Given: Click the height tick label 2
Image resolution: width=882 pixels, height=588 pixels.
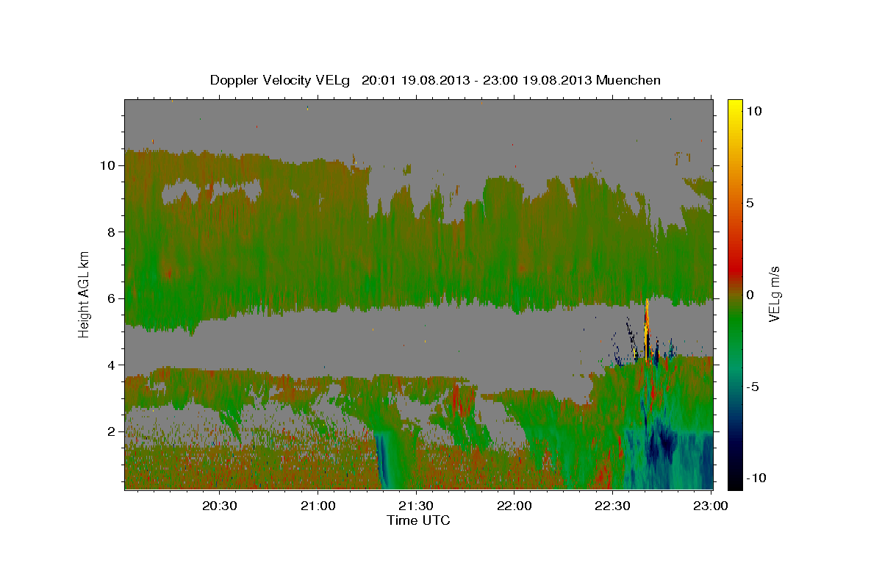Looking at the screenshot, I should tap(112, 431).
